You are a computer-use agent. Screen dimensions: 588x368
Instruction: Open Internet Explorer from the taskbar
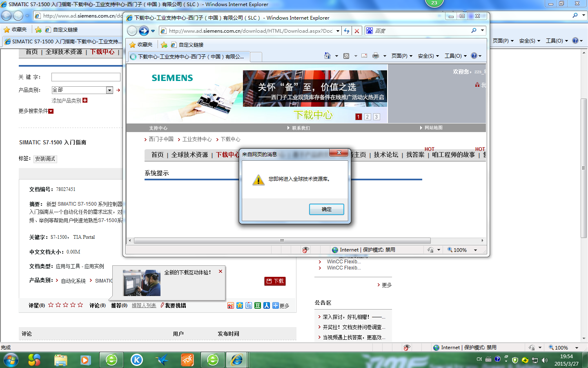pyautogui.click(x=237, y=360)
